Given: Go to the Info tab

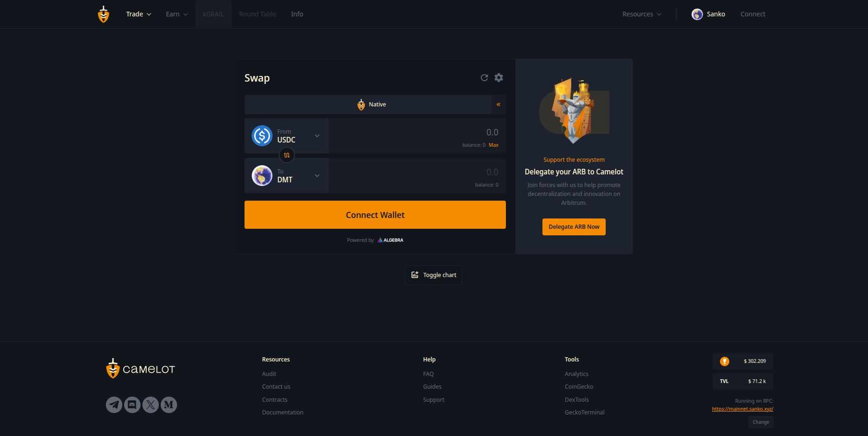Looking at the screenshot, I should [x=297, y=14].
